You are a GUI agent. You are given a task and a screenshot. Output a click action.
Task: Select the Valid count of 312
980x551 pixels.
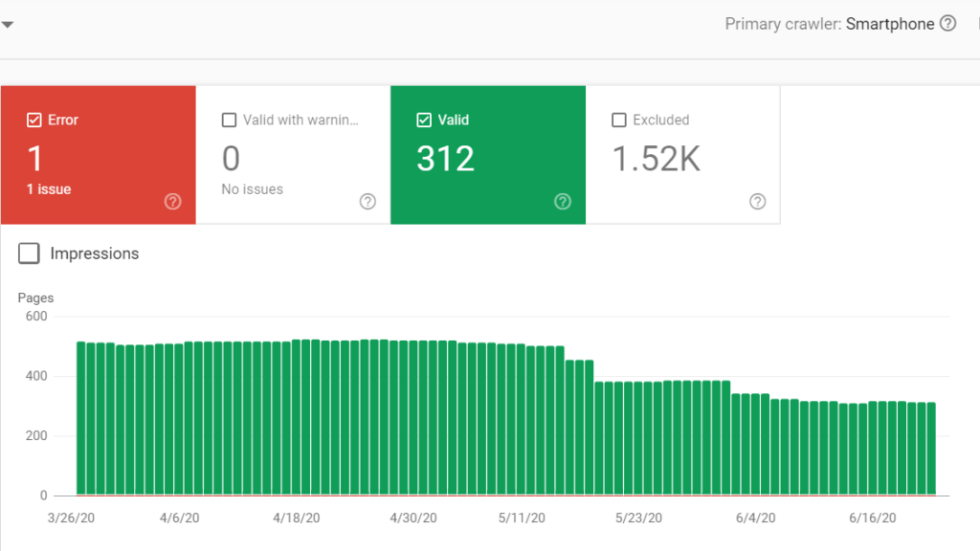click(445, 159)
